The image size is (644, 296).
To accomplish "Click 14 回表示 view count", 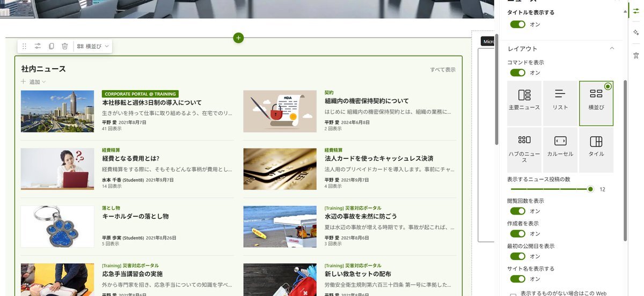I will pos(112,186).
